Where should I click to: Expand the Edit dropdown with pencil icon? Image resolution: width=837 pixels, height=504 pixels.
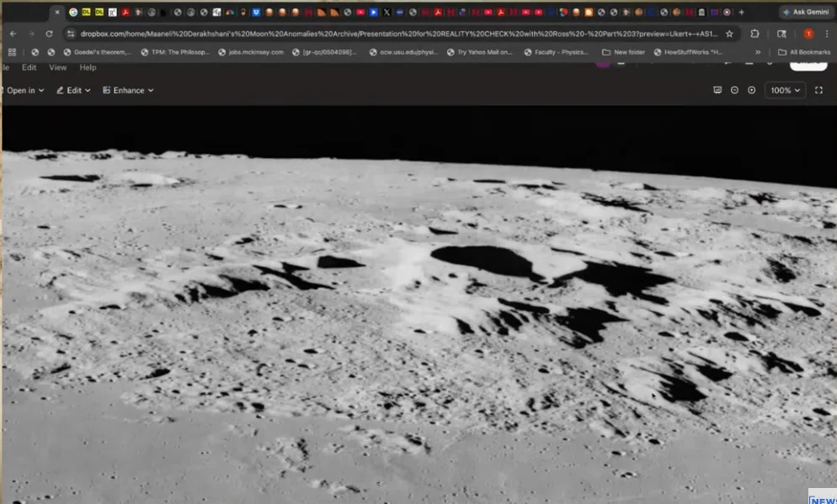tap(73, 90)
